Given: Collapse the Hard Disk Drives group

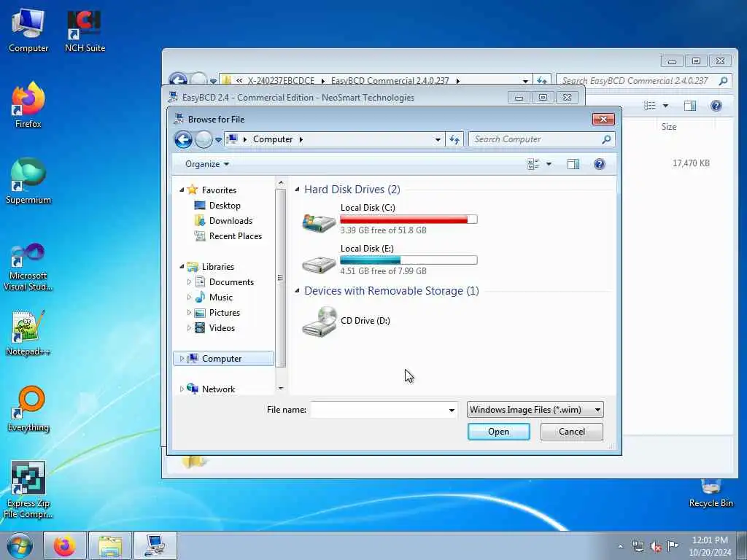Looking at the screenshot, I should (298, 190).
